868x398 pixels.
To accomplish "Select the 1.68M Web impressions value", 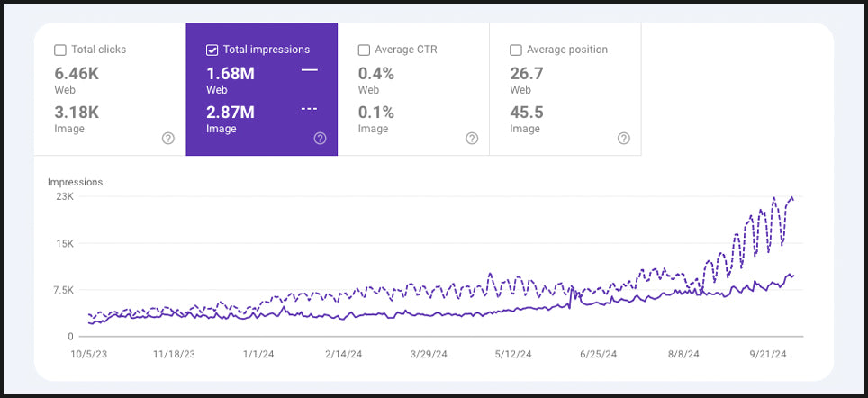I will [230, 74].
